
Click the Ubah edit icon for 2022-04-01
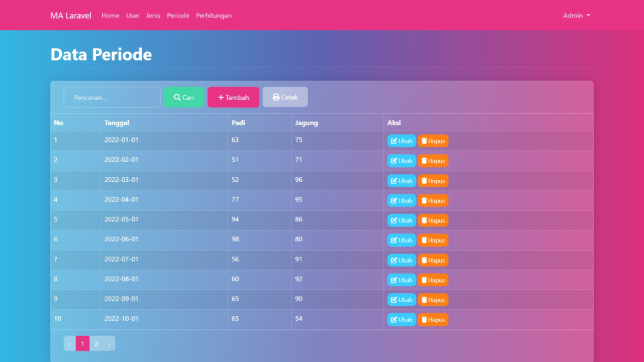(x=394, y=201)
